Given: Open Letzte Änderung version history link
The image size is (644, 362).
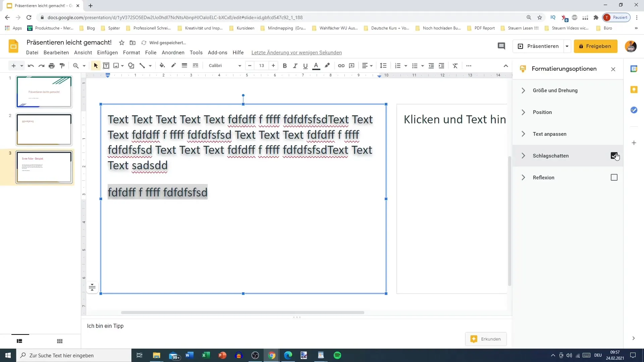Looking at the screenshot, I should click(x=297, y=53).
